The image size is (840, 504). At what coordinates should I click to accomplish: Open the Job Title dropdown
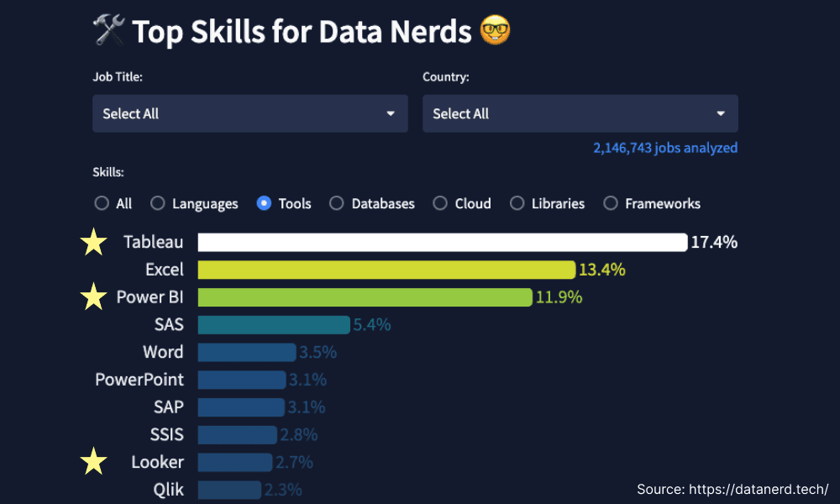[249, 113]
